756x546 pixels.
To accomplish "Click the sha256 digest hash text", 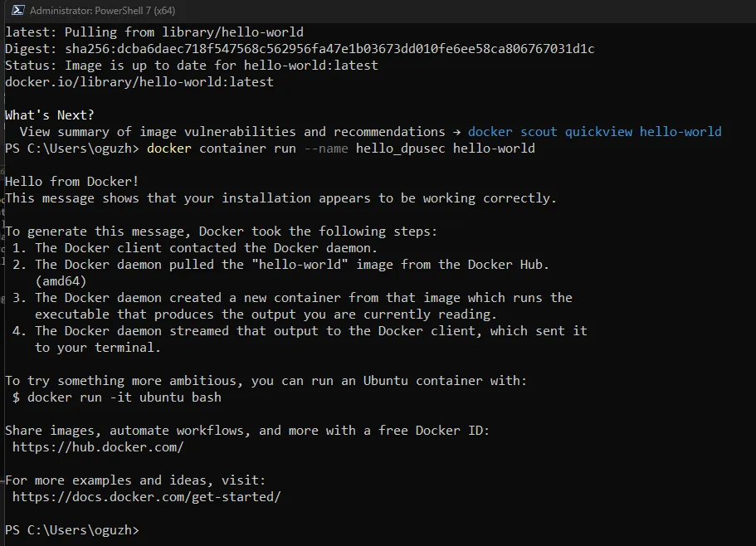I will (x=329, y=49).
